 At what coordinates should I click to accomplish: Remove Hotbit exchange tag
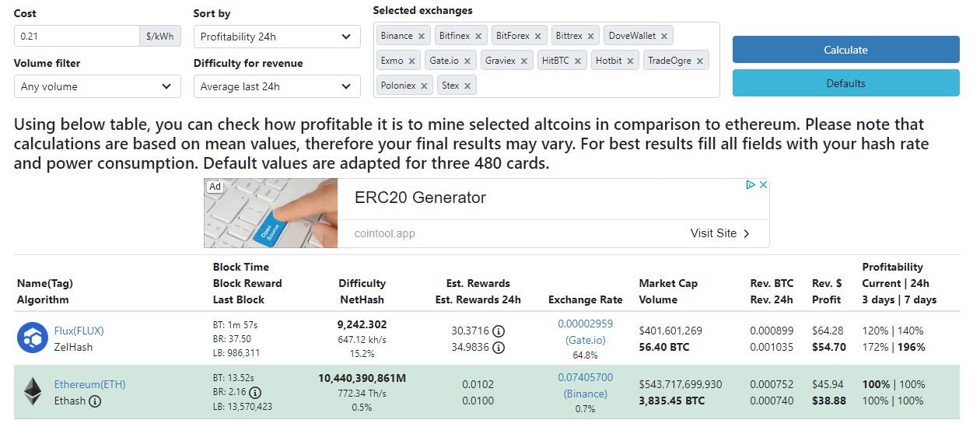point(630,61)
